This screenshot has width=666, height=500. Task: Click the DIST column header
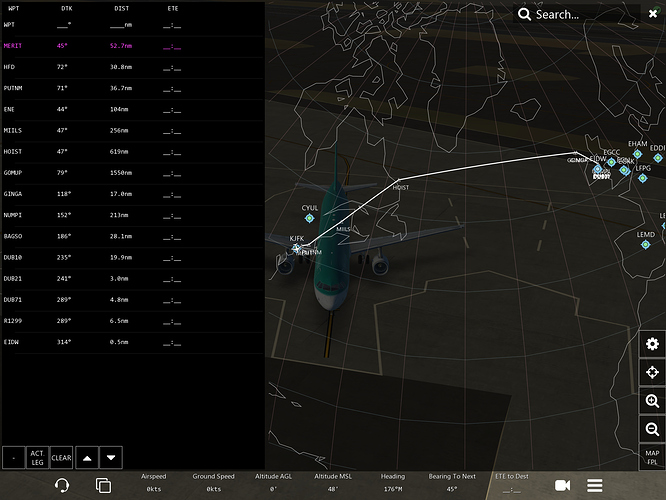pos(121,8)
